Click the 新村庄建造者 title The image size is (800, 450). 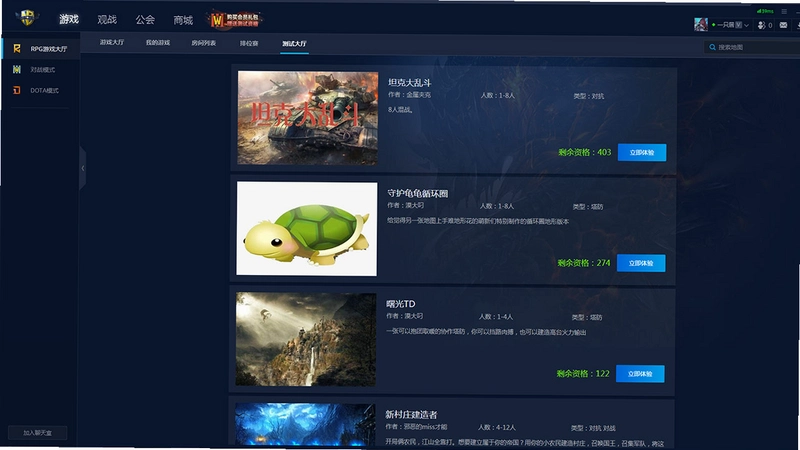tap(411, 415)
